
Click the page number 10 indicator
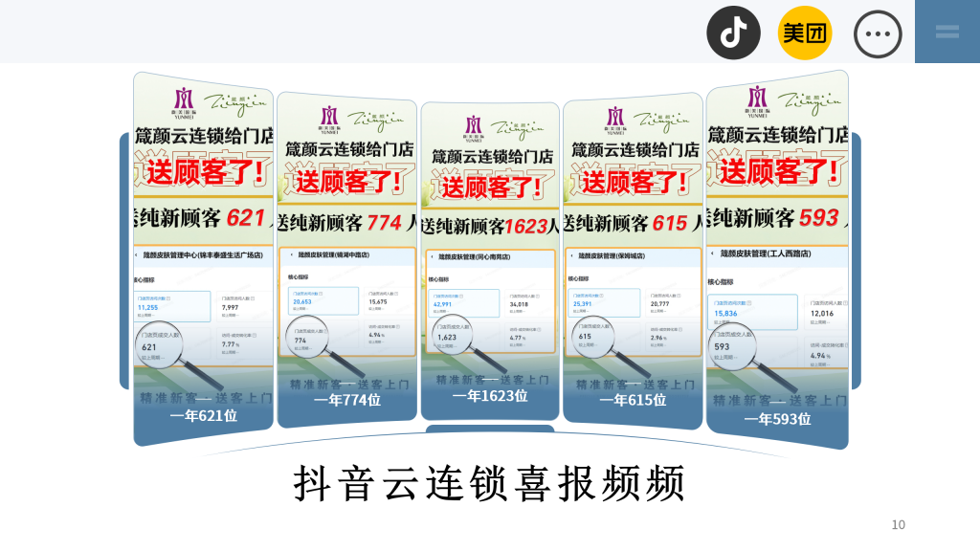tap(900, 523)
